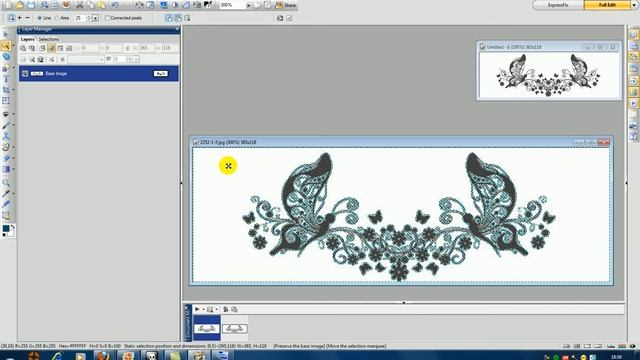
Task: Switch to ExpressFix mode
Action: [x=558, y=5]
